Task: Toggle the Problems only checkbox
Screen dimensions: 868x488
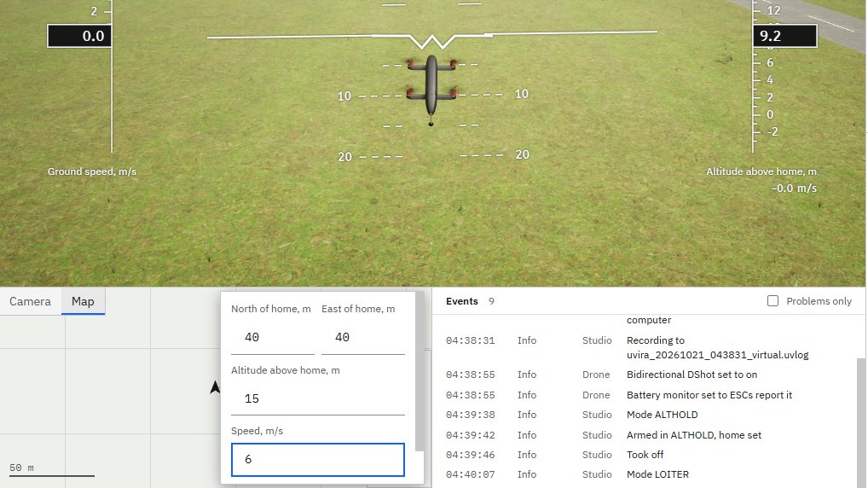Action: pyautogui.click(x=773, y=301)
